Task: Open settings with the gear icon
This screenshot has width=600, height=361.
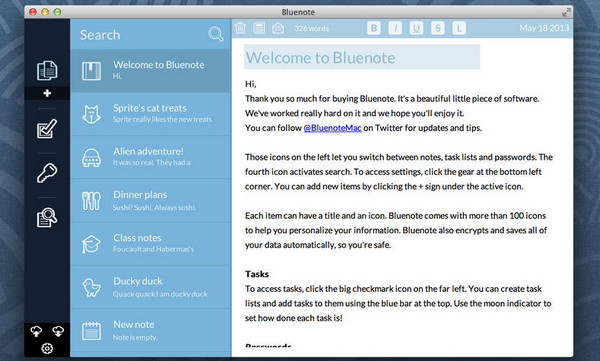Action: (47, 348)
